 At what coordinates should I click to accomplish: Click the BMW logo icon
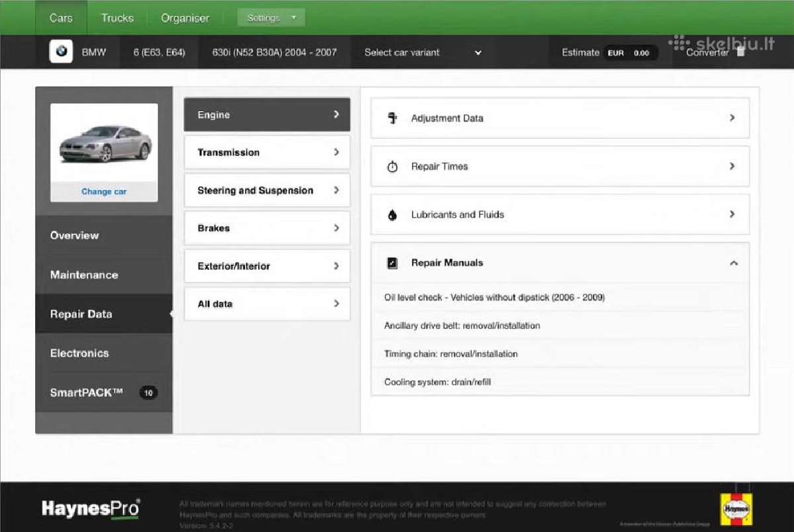(x=61, y=52)
